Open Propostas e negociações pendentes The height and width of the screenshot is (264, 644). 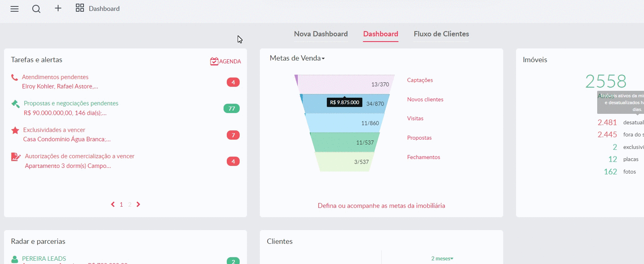71,103
